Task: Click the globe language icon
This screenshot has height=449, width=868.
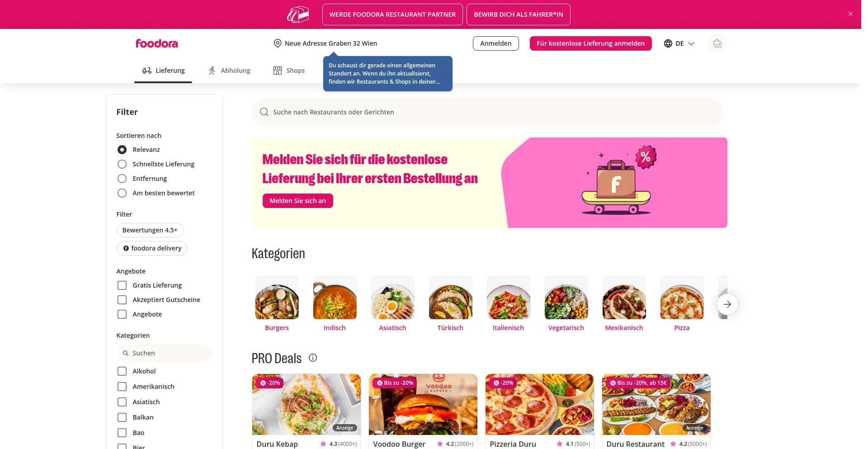Action: click(x=668, y=43)
